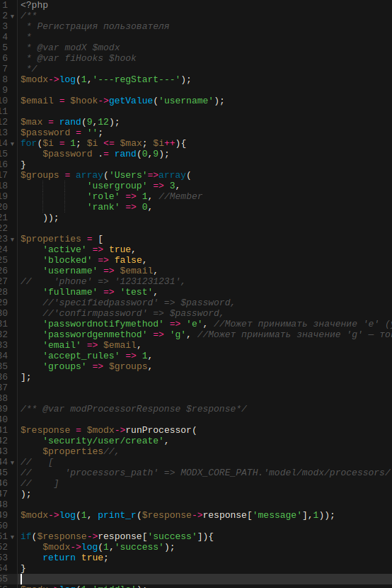Collapse the commented bracket block fold arrow at line 44

(x=12, y=463)
